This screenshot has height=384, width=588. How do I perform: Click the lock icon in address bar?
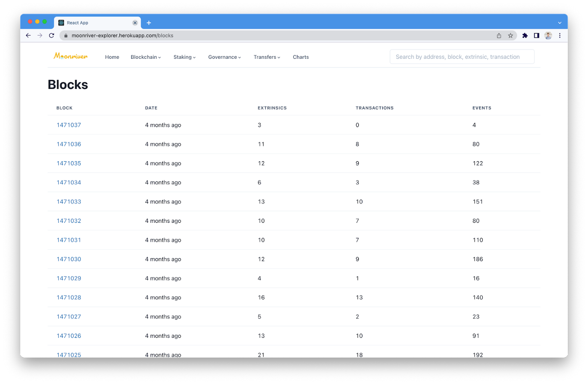(x=66, y=36)
